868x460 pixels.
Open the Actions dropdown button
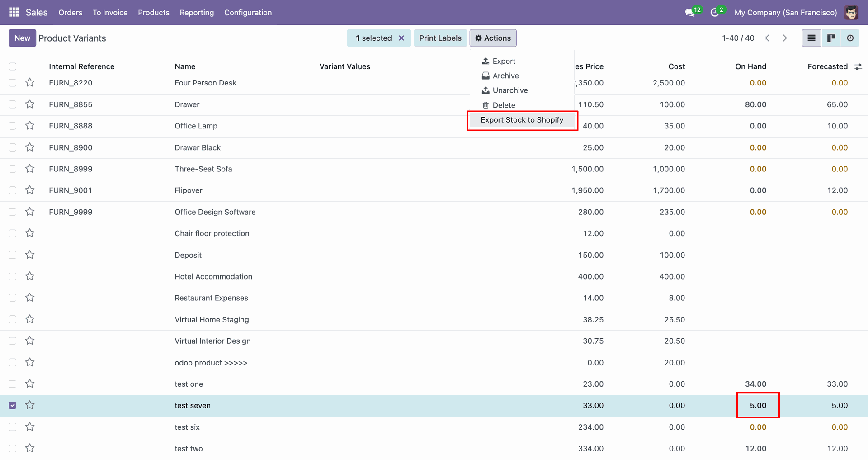tap(493, 38)
